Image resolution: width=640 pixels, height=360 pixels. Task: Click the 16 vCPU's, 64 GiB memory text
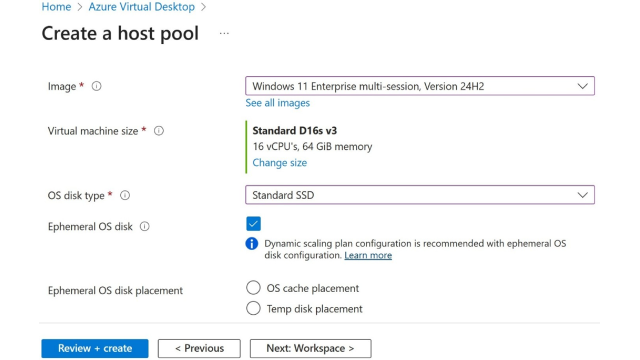(312, 147)
